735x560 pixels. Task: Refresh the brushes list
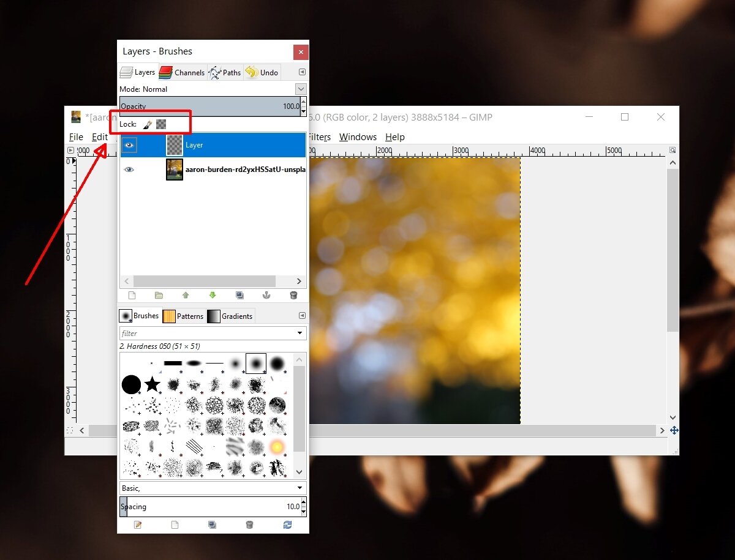click(287, 525)
